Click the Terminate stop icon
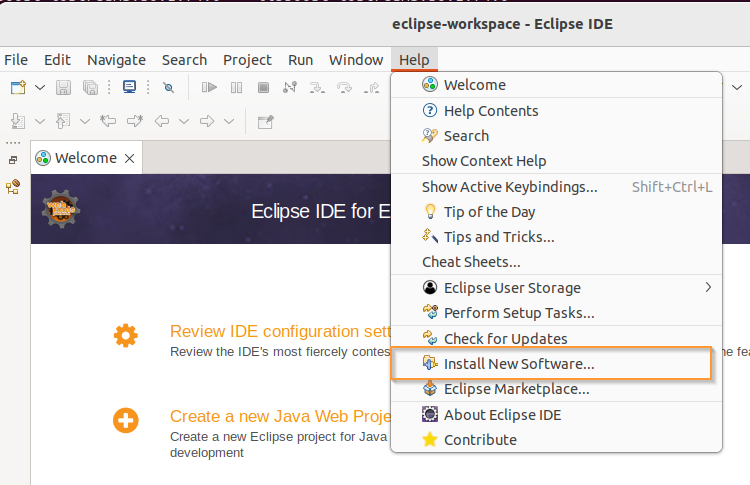 pyautogui.click(x=263, y=88)
